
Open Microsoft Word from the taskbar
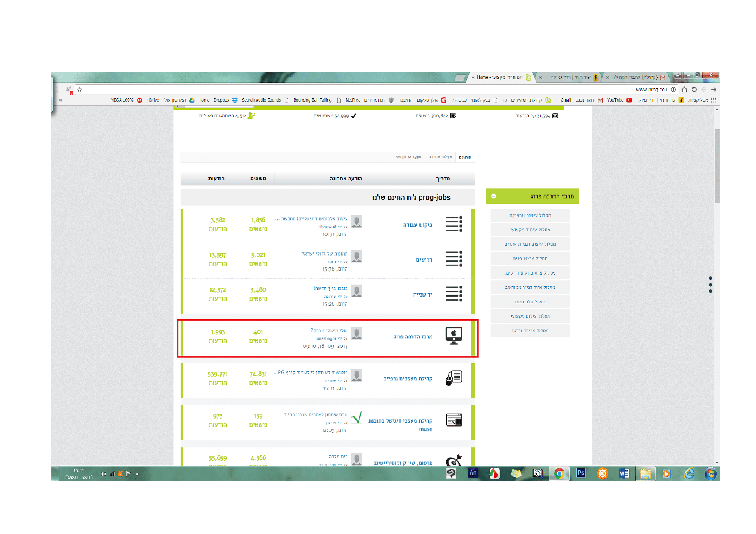click(x=624, y=474)
